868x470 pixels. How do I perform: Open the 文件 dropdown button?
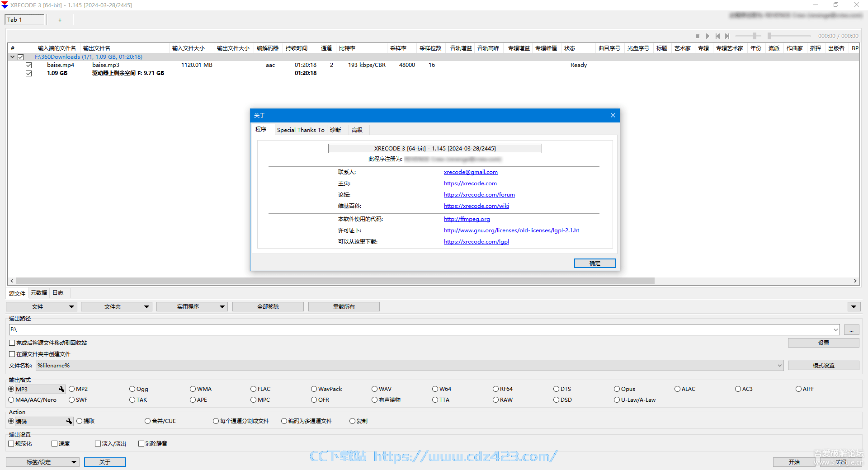42,307
